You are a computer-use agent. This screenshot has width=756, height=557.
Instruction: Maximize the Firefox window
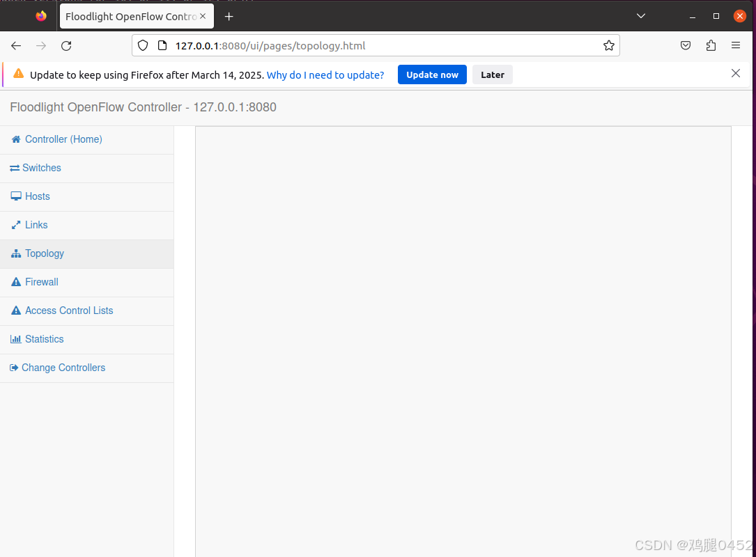coord(716,16)
